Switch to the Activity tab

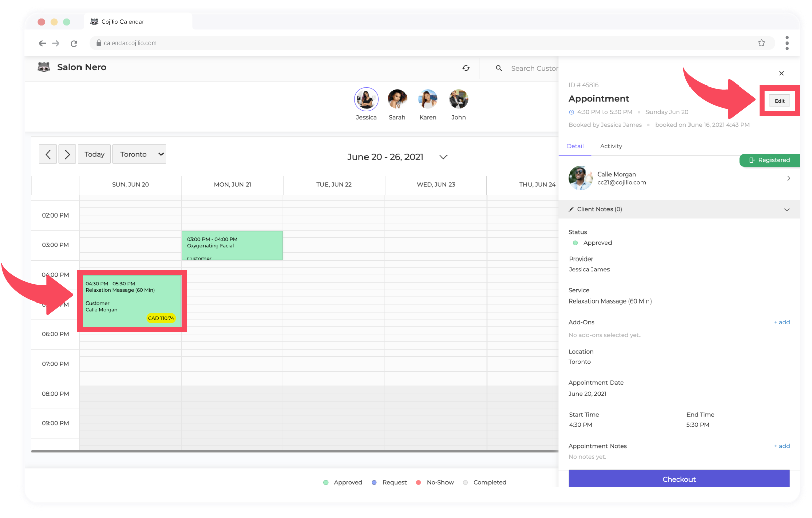pyautogui.click(x=611, y=146)
